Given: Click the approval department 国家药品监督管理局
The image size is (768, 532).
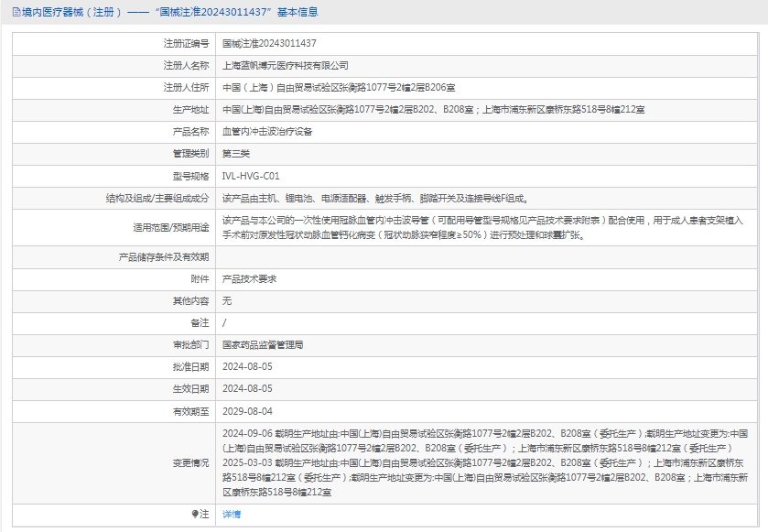Looking at the screenshot, I should coord(263,345).
